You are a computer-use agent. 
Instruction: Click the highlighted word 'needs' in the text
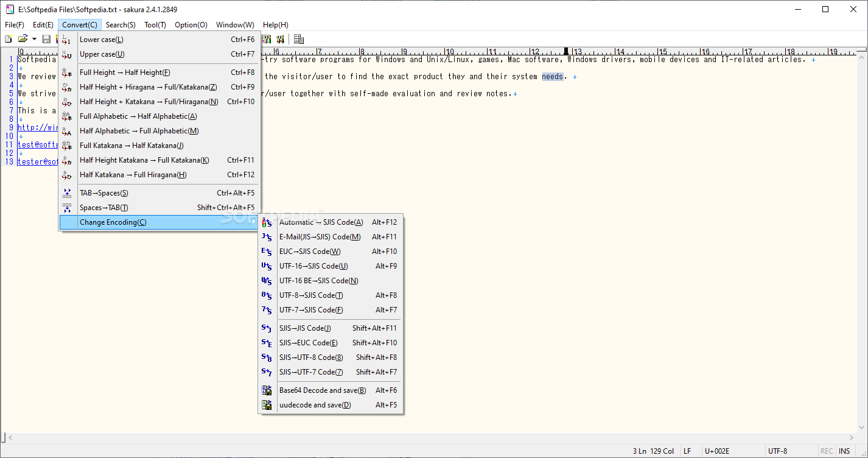553,77
